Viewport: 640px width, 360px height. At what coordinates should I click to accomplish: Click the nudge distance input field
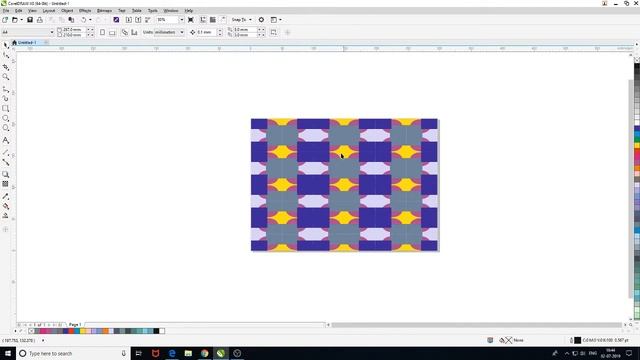pos(206,32)
